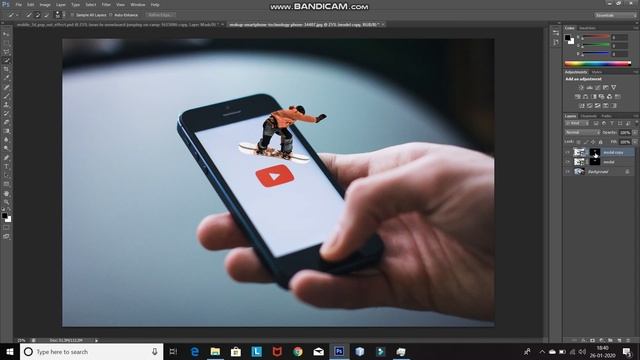
Task: Select the Pen tool
Action: pos(6,158)
